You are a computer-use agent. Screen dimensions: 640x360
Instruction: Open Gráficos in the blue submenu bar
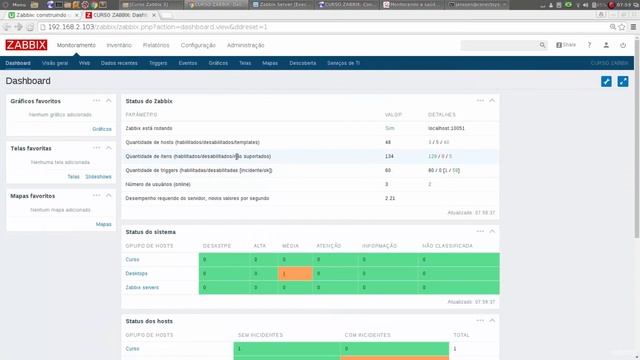point(218,63)
